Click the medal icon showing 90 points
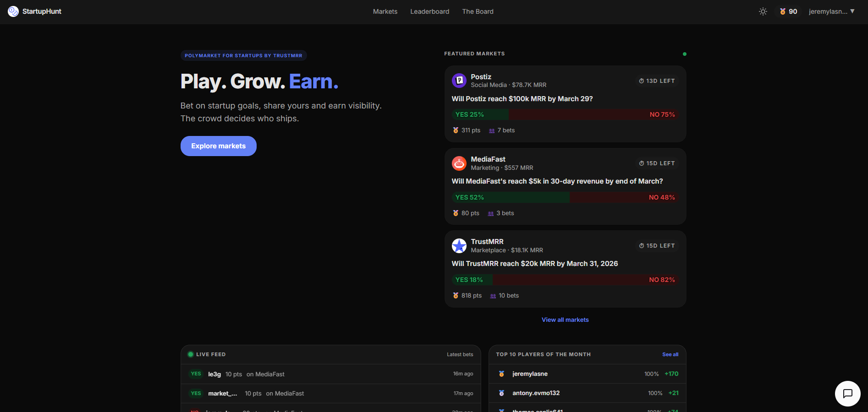868x412 pixels. (x=783, y=11)
